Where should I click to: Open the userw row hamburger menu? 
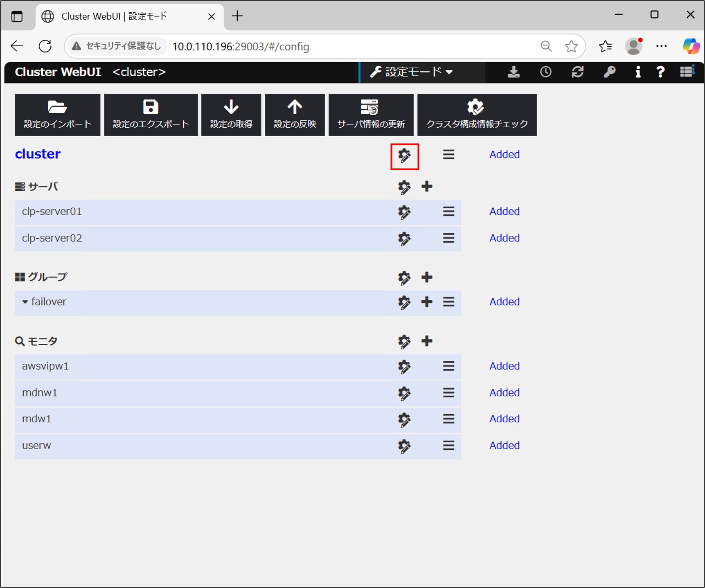pos(448,446)
